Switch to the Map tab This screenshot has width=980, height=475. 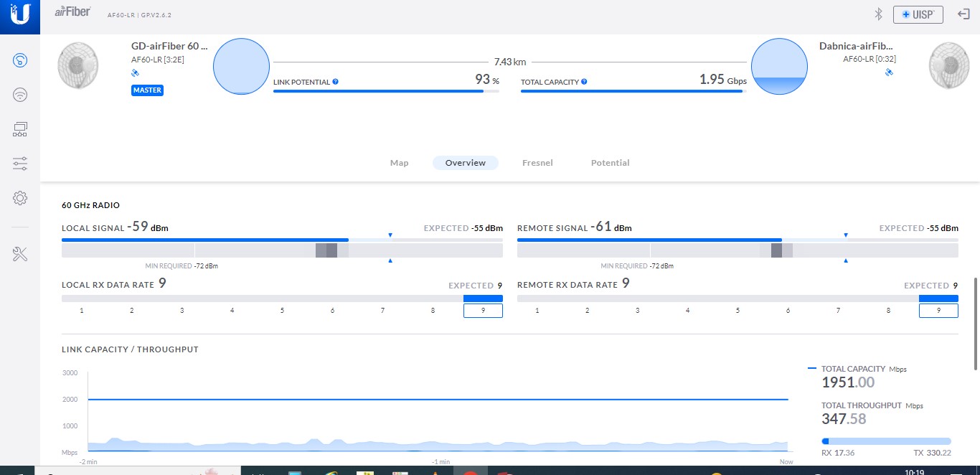point(399,163)
